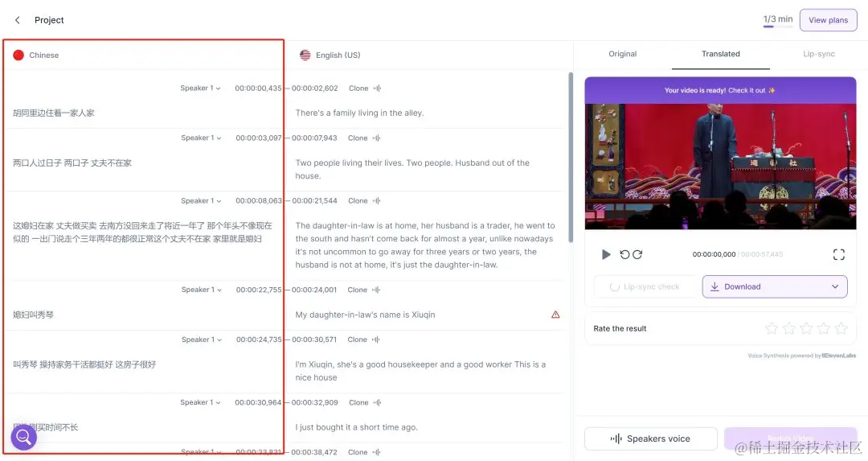The width and height of the screenshot is (868, 461).
Task: Click Lip-sync check button
Action: tap(645, 286)
